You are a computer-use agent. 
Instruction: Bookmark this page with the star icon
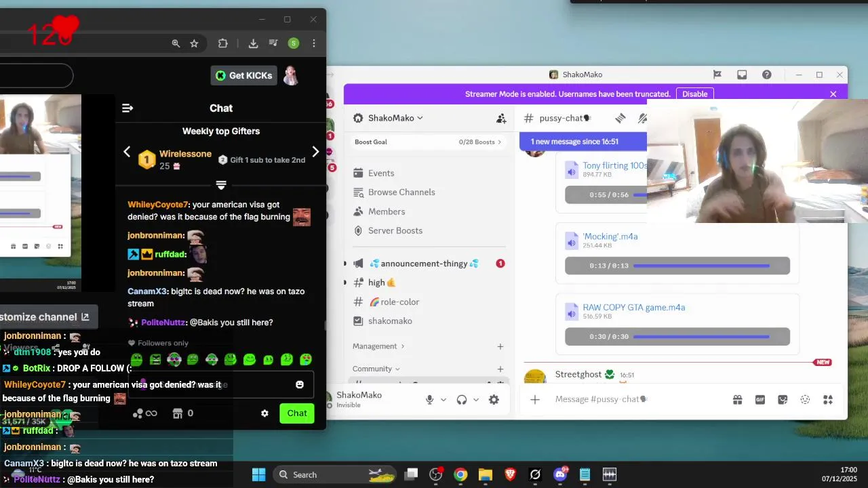pos(194,43)
